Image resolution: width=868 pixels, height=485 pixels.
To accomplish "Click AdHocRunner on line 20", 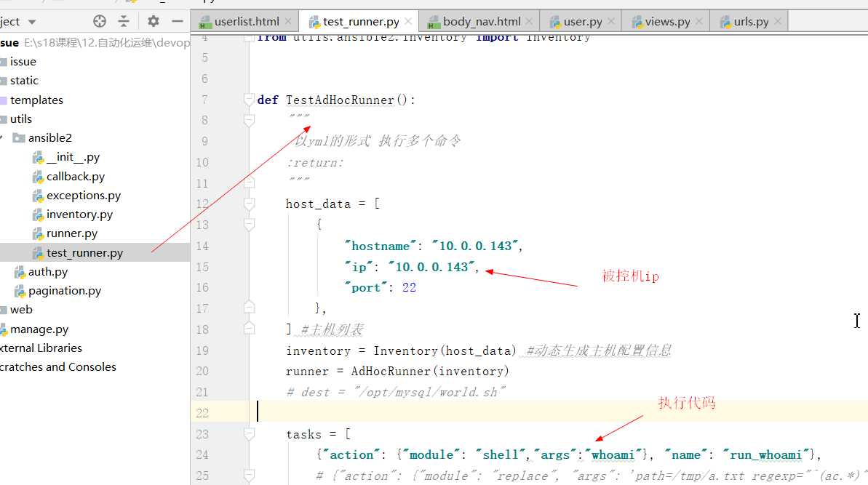I will click(390, 371).
